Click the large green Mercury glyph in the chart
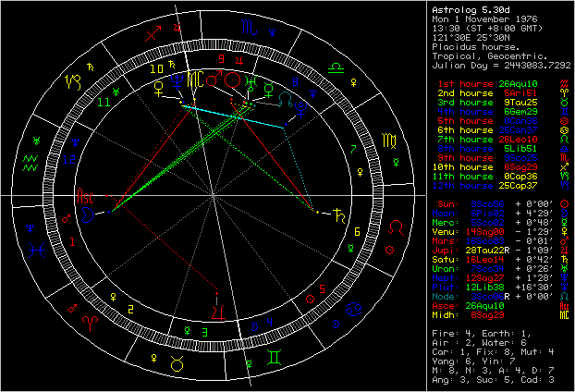 269,90
